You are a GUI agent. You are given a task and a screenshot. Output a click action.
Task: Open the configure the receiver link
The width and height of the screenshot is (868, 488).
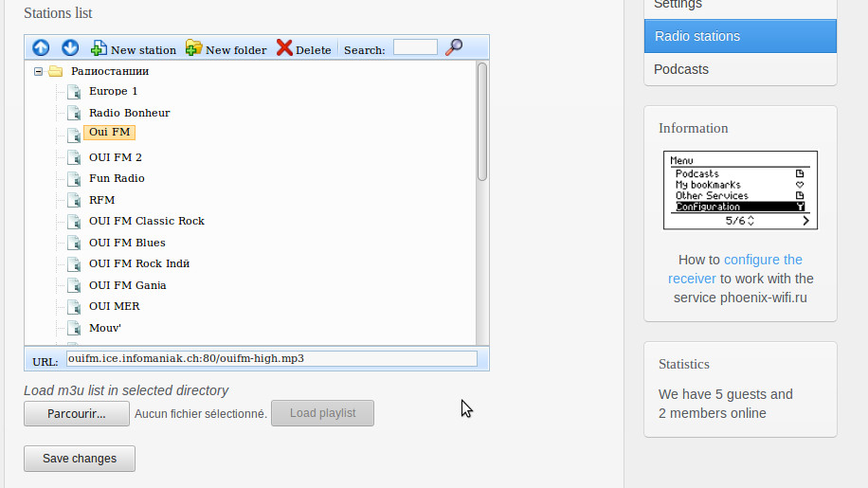[735, 269]
